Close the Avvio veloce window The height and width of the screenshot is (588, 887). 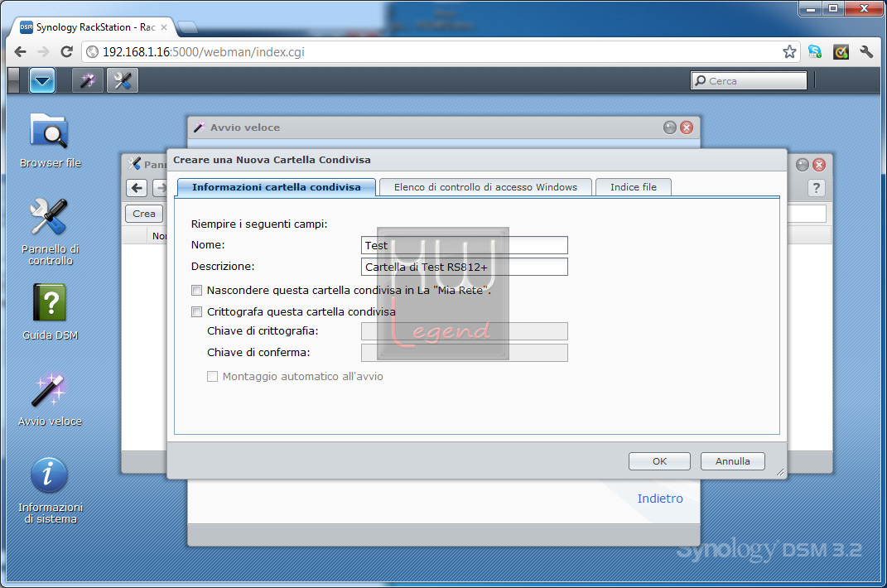[x=687, y=128]
